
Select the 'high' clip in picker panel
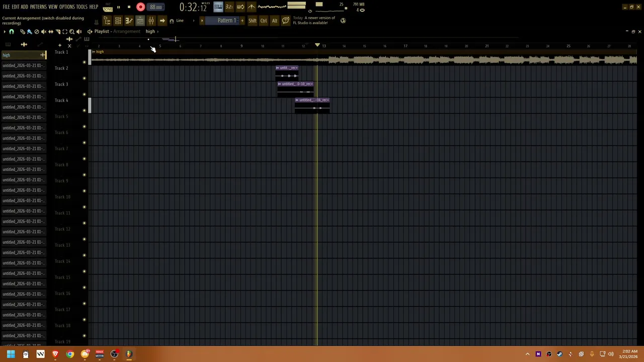[x=23, y=55]
